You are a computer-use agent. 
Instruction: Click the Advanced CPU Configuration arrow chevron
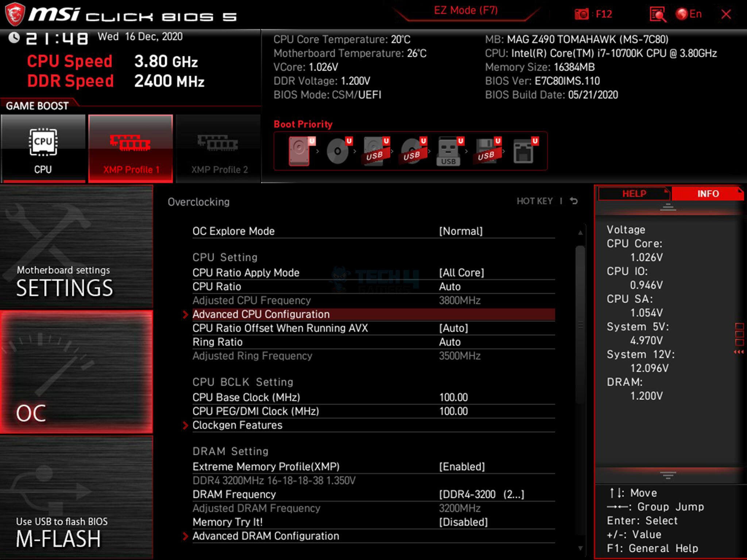tap(185, 314)
